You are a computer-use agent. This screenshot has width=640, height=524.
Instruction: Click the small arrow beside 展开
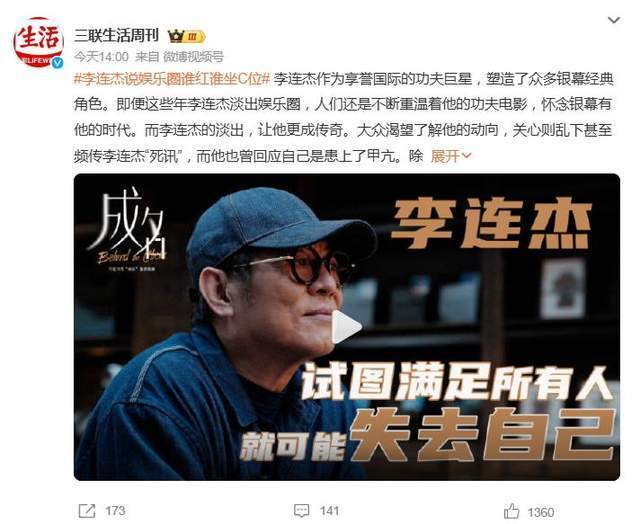point(467,156)
